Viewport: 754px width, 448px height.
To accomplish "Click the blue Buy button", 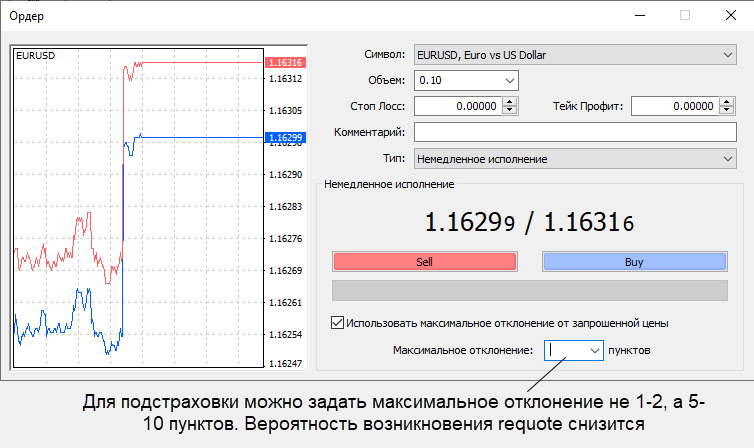I will pos(634,262).
